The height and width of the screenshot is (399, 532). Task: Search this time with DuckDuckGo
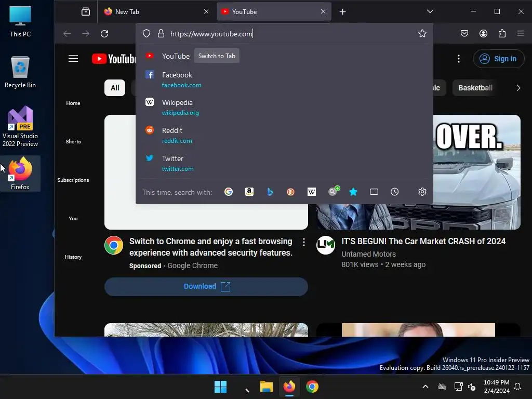291,192
